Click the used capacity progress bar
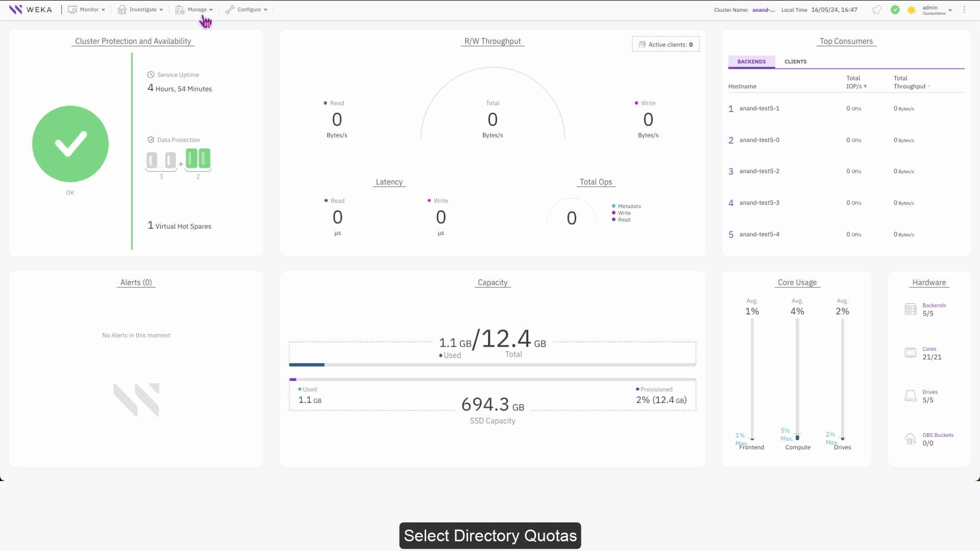Viewport: 980px width, 551px height. (x=492, y=365)
